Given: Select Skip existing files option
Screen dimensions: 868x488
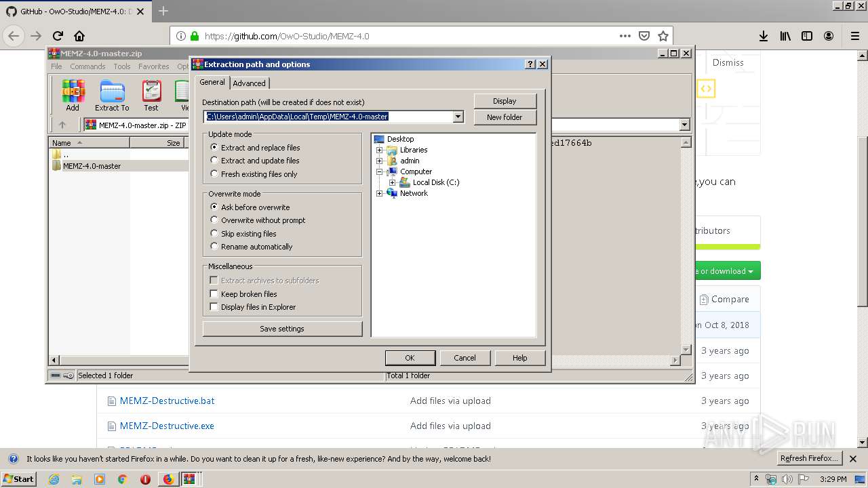Looking at the screenshot, I should pos(243,234).
